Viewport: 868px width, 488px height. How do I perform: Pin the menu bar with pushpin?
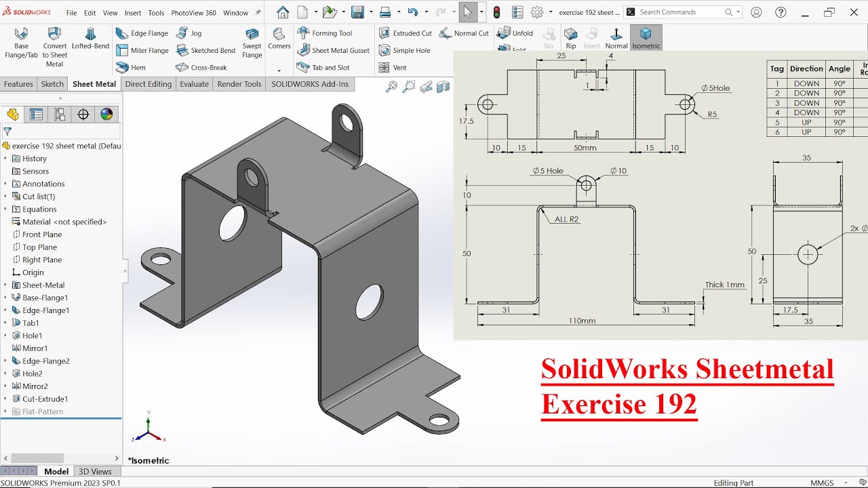[x=258, y=12]
